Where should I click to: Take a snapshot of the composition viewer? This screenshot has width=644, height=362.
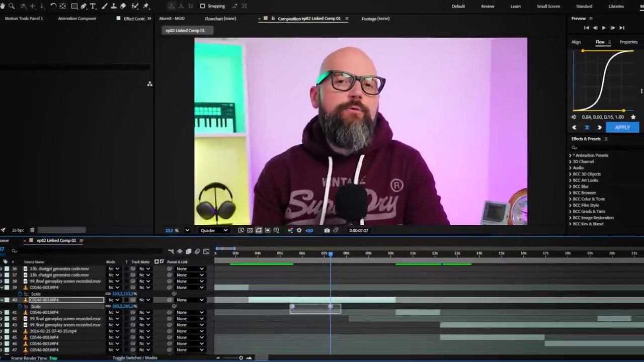[x=327, y=230]
